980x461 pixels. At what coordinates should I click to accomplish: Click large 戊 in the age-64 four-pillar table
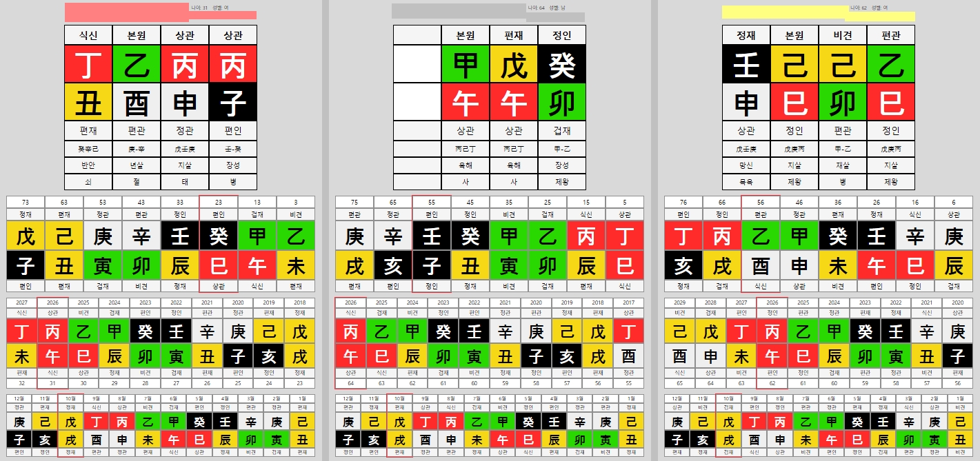coord(514,64)
